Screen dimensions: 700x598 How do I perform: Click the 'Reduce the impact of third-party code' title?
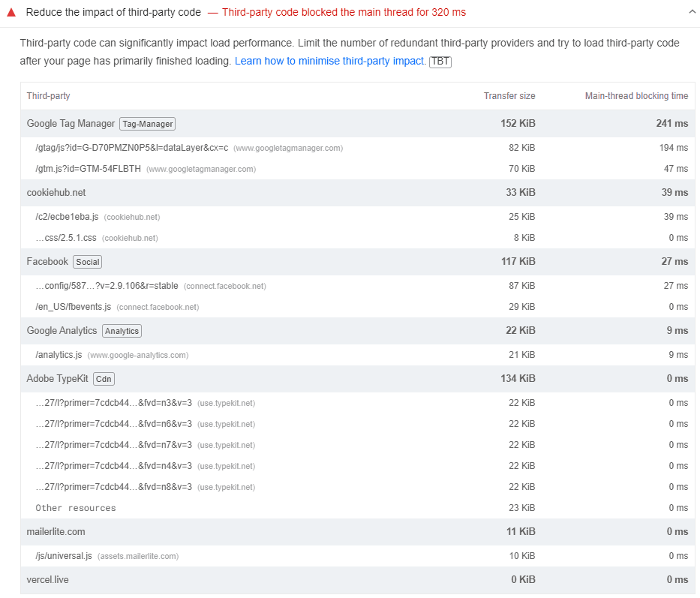click(x=113, y=13)
